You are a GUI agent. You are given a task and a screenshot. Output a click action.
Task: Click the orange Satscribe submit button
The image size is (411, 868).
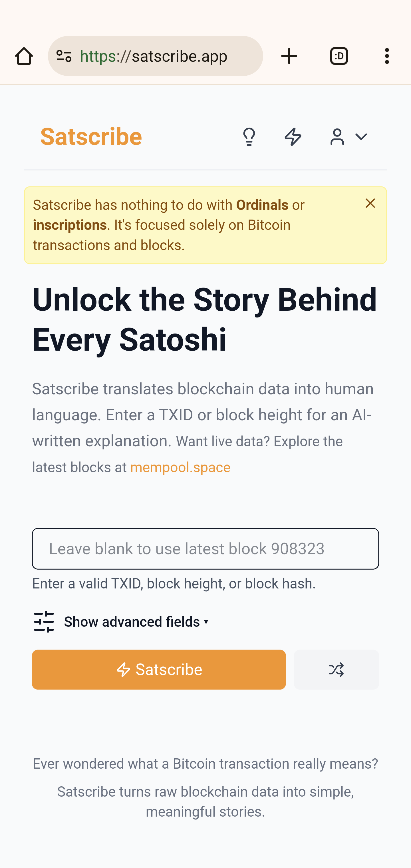click(x=159, y=670)
